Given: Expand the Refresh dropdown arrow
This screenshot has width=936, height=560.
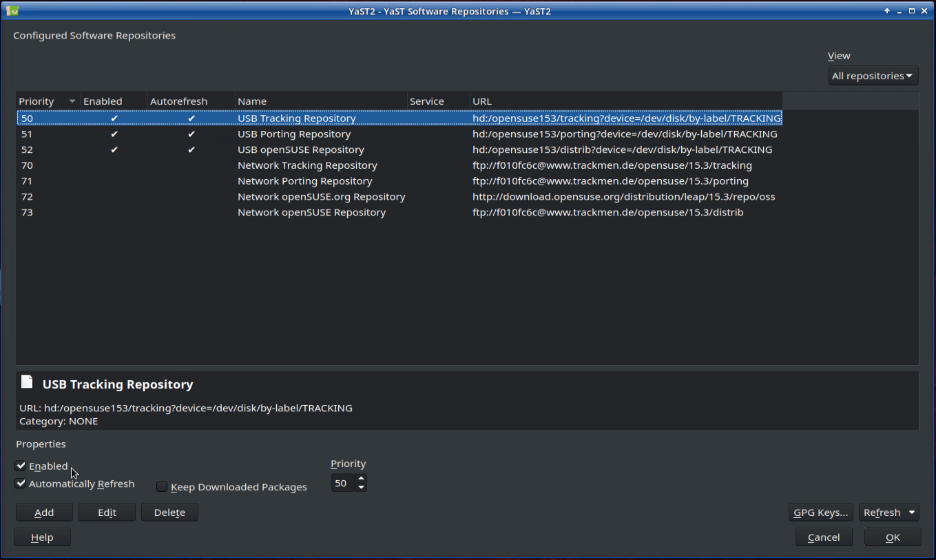Looking at the screenshot, I should pos(912,512).
